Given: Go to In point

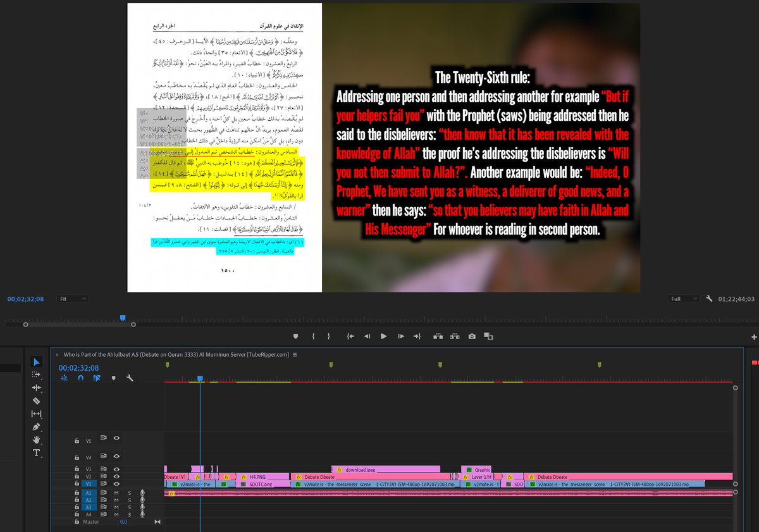Looking at the screenshot, I should [350, 337].
